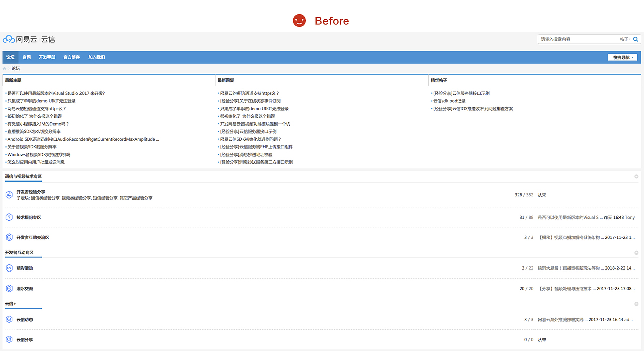Click the 开发者互动专区 section title
644x362 pixels.
click(x=19, y=252)
